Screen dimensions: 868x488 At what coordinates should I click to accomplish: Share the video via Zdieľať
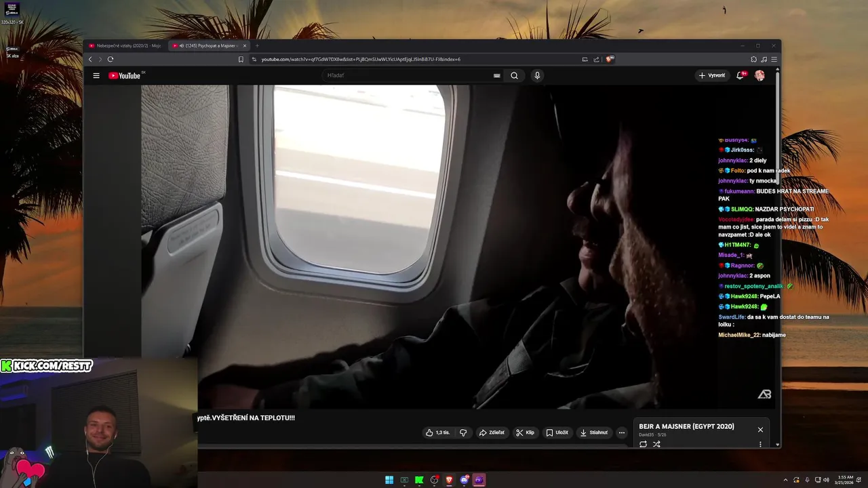(x=492, y=432)
